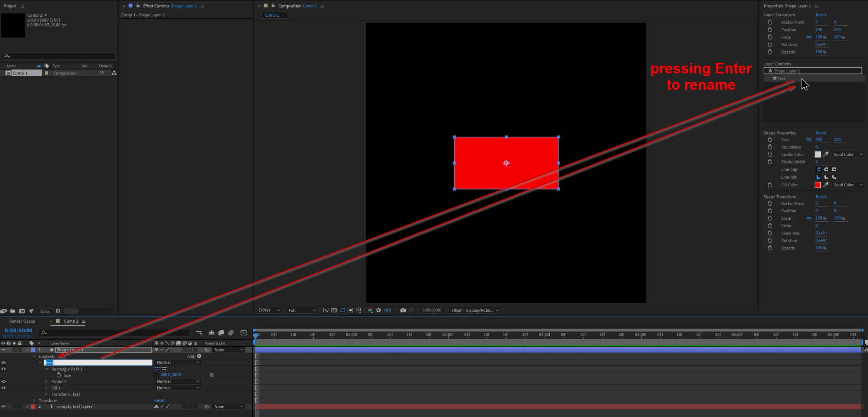
Task: Expand the empty text layer properties
Action: coord(27,407)
